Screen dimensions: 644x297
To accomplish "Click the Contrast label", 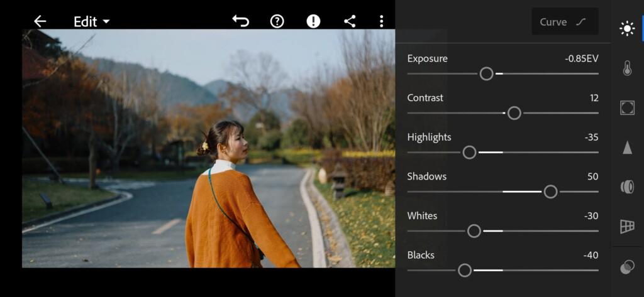I will [x=425, y=98].
